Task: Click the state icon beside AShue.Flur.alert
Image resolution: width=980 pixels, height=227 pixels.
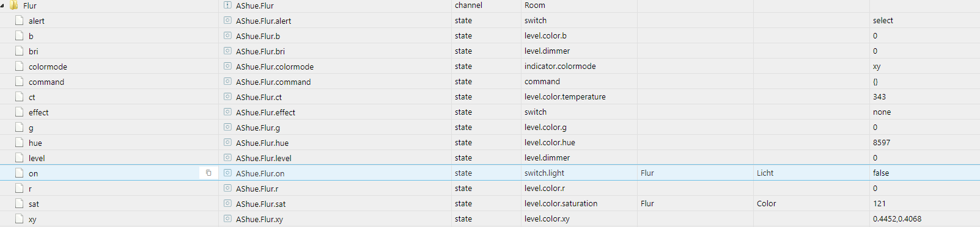Action: click(x=227, y=20)
